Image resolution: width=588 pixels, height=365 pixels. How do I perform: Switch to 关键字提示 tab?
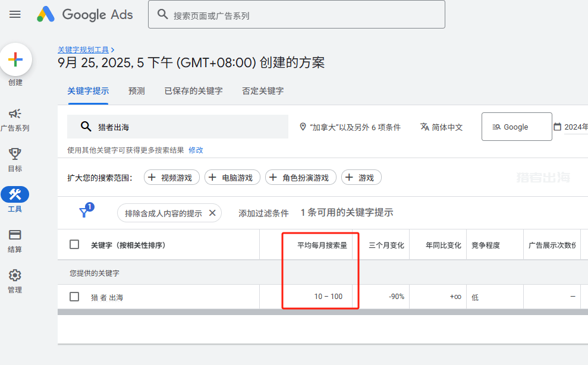(88, 91)
